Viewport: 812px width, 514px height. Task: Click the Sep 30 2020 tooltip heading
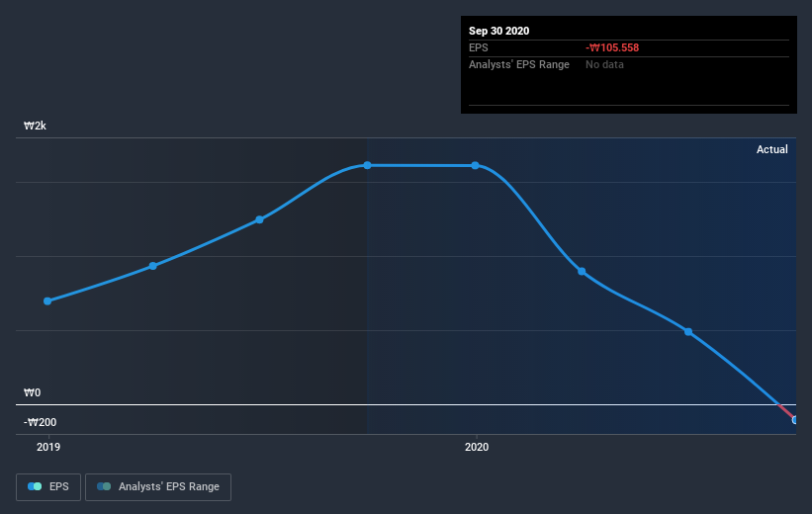pyautogui.click(x=498, y=31)
